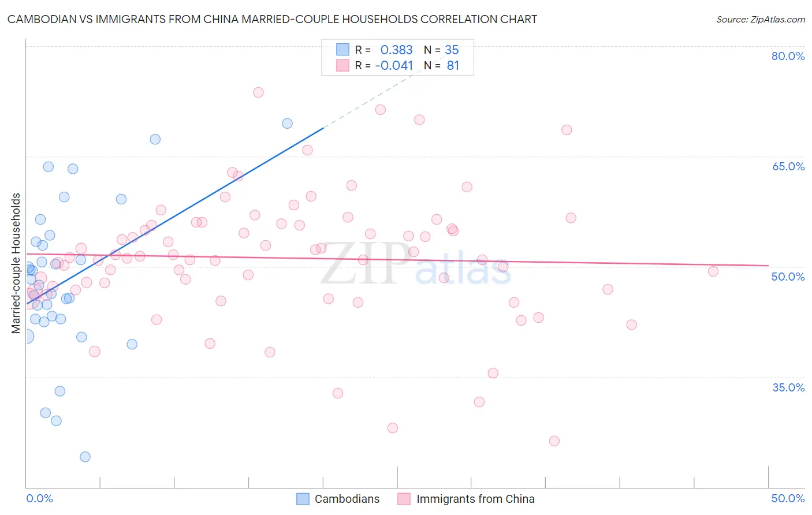Click the chart title text
The image size is (812, 515).
point(272,19)
